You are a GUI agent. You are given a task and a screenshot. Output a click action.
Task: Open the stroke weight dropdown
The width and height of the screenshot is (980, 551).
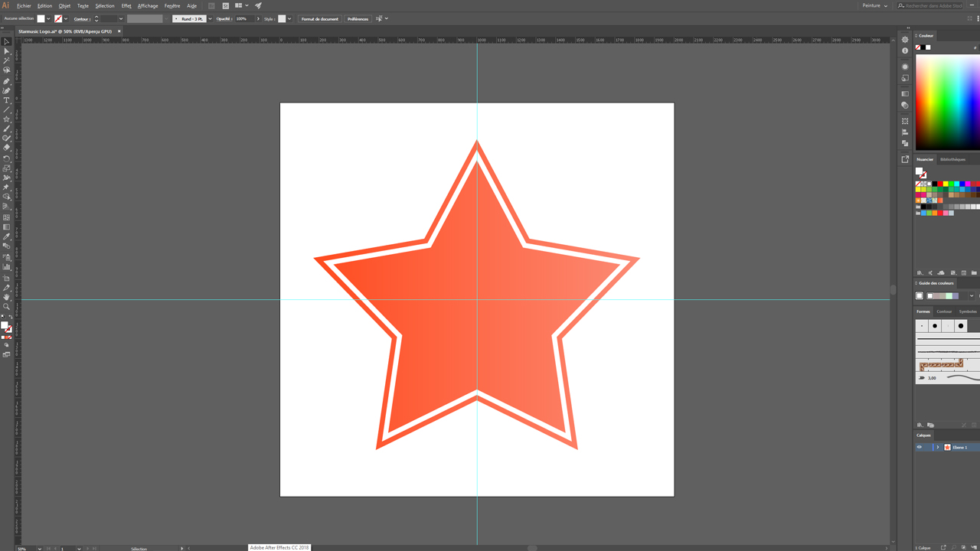[x=121, y=18]
